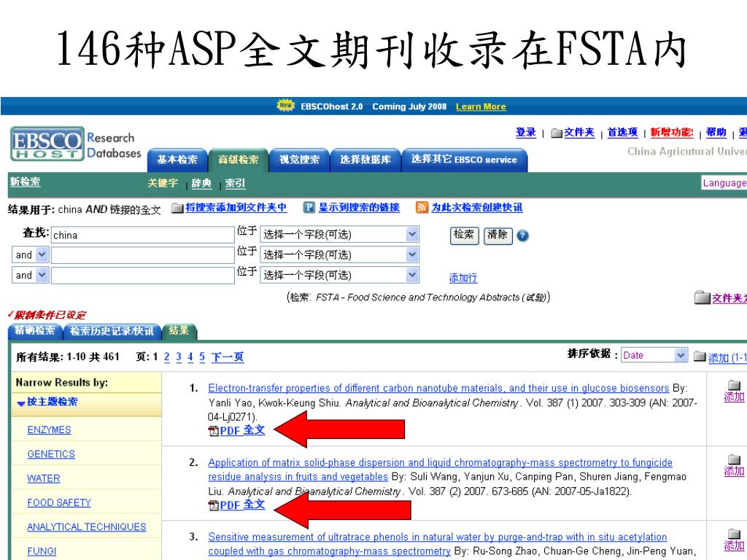Filter results by WATER subject
This screenshot has height=560, width=747.
click(43, 478)
